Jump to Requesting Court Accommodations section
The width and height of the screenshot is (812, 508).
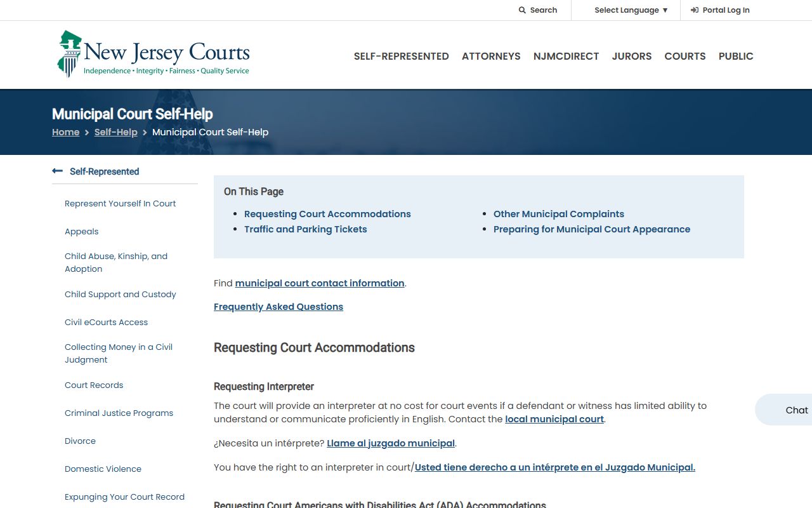[327, 214]
